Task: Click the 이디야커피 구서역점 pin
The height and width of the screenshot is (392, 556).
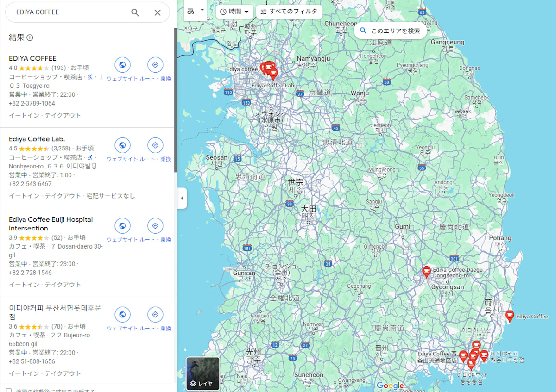Action: [476, 346]
